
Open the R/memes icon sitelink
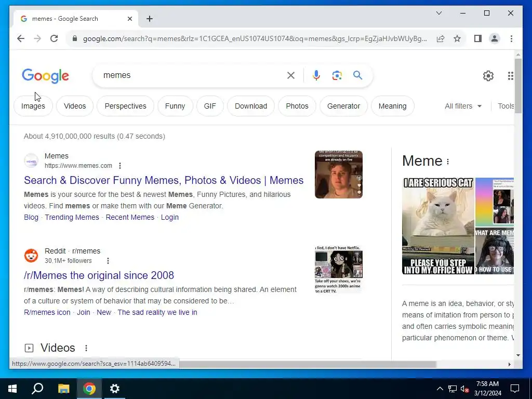tap(47, 312)
